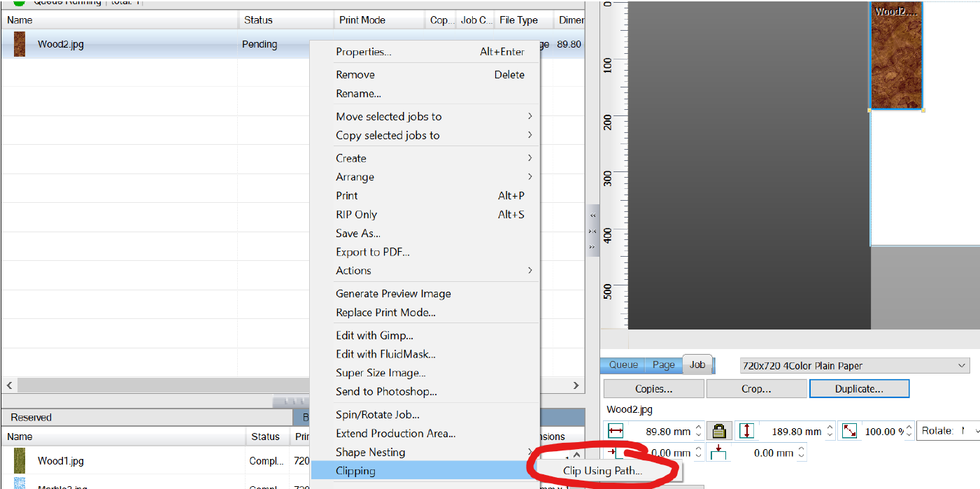The image size is (980, 489).
Task: Expand the Shape Nesting submenu
Action: 425,453
